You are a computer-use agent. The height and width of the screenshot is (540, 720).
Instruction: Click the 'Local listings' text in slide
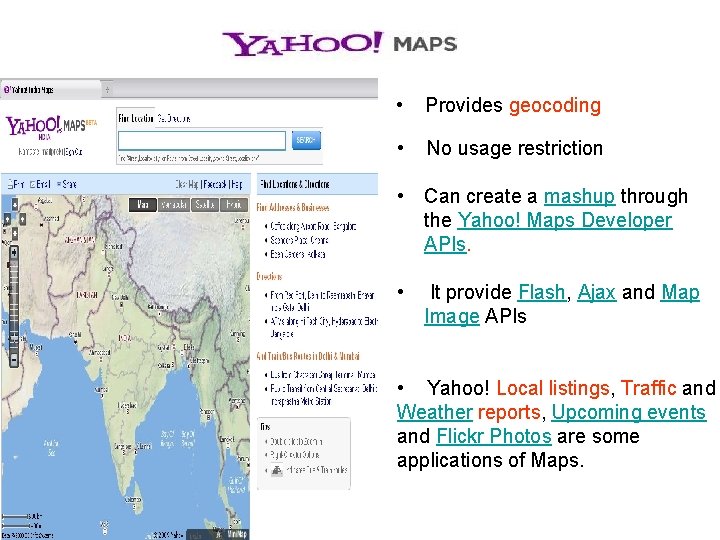(553, 388)
